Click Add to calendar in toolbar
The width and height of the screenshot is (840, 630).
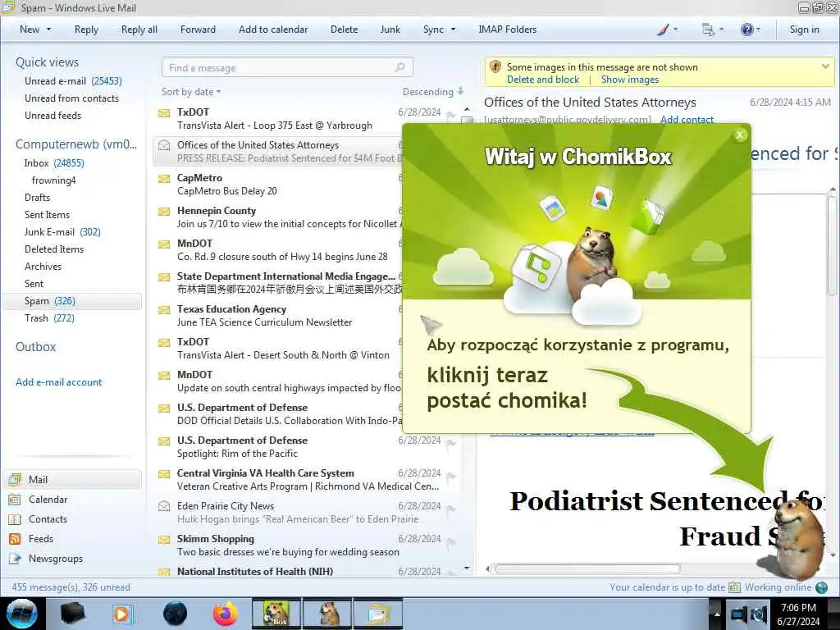pos(273,30)
